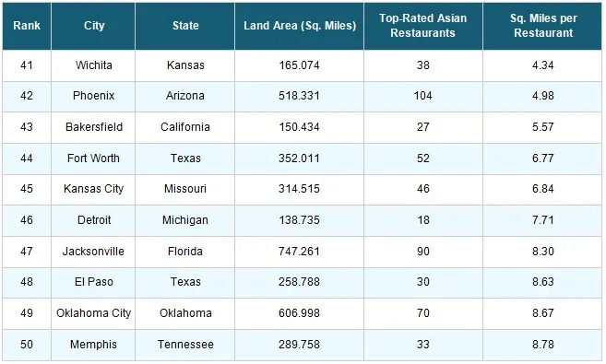Select the El Paso cell
Viewport: 606px width, 364px height.
coord(93,282)
